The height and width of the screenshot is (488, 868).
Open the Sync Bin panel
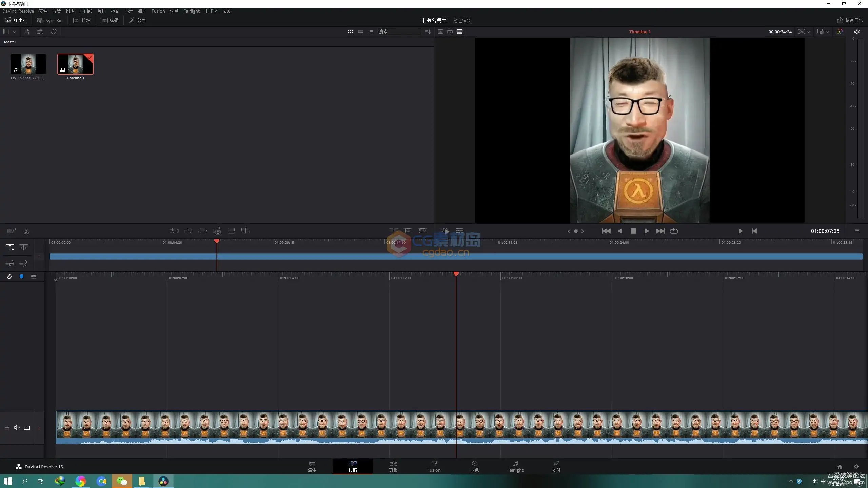[x=50, y=20]
